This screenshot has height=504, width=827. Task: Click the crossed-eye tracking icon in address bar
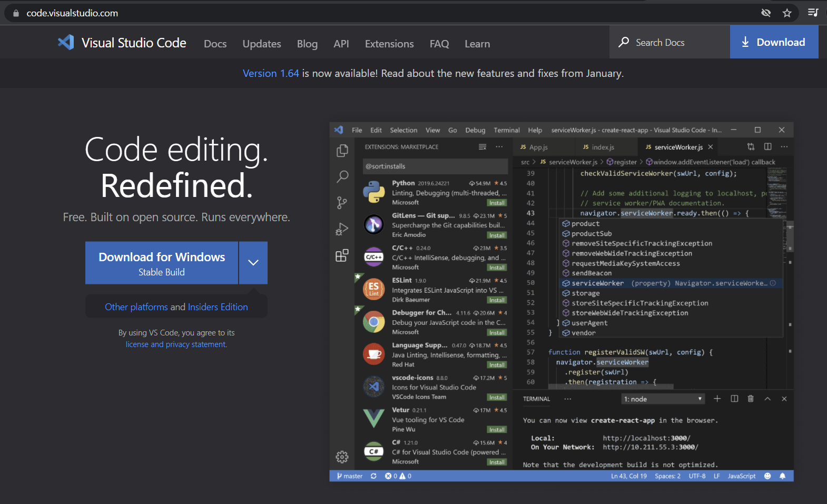click(x=766, y=13)
